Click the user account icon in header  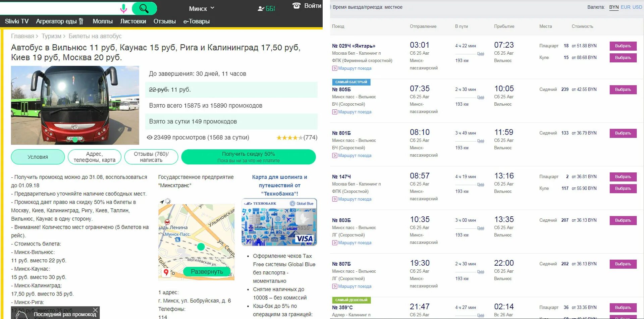(261, 9)
